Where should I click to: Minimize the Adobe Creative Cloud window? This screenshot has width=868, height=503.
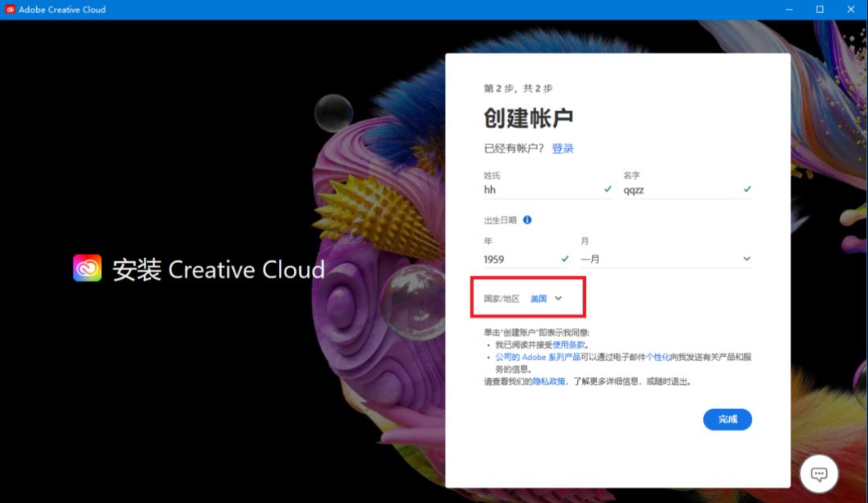(785, 10)
